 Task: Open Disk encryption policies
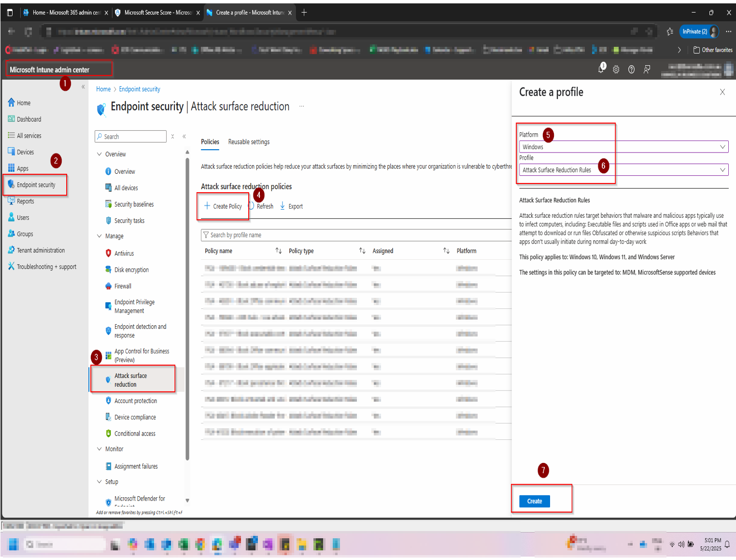[x=127, y=270]
